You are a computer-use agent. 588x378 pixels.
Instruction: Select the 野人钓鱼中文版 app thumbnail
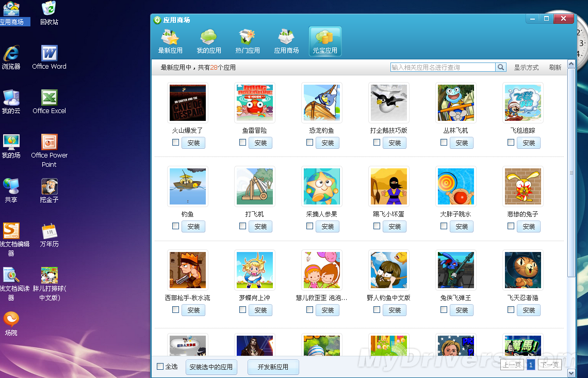[389, 270]
